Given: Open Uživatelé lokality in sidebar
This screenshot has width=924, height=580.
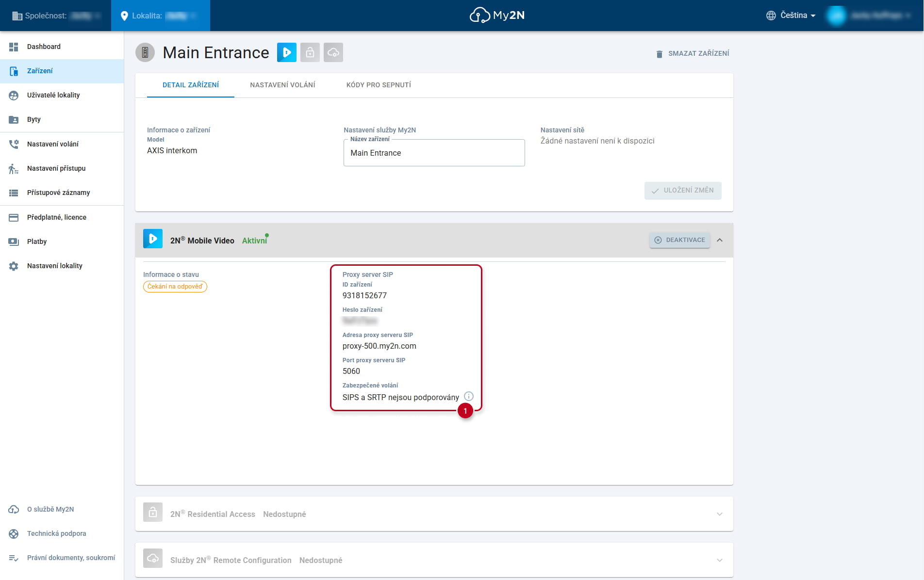Looking at the screenshot, I should click(x=62, y=95).
